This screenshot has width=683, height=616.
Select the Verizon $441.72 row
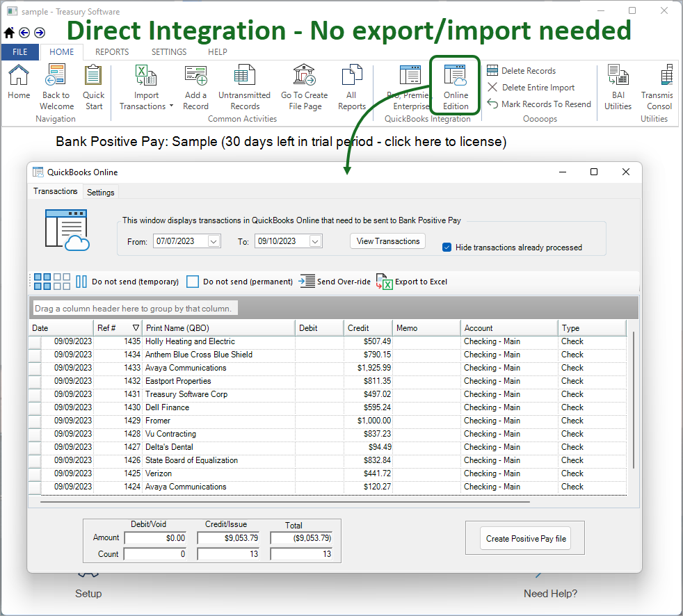pyautogui.click(x=328, y=473)
